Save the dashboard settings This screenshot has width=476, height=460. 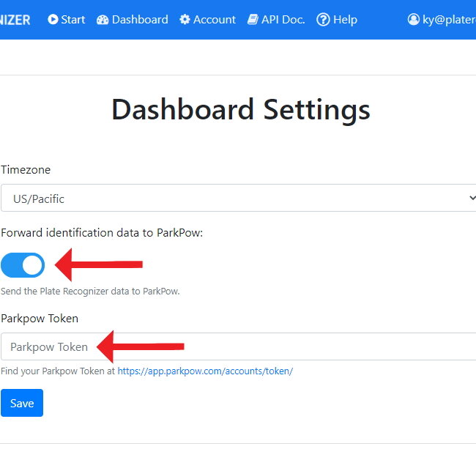[x=22, y=403]
